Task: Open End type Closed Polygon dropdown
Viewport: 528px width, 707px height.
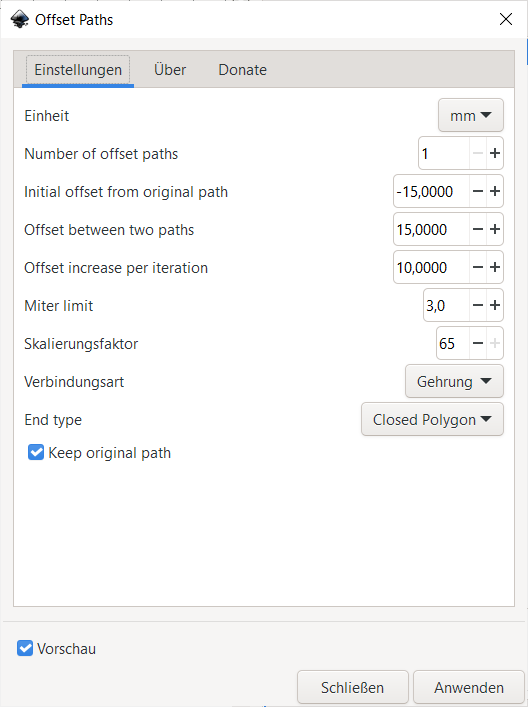Action: click(x=432, y=419)
